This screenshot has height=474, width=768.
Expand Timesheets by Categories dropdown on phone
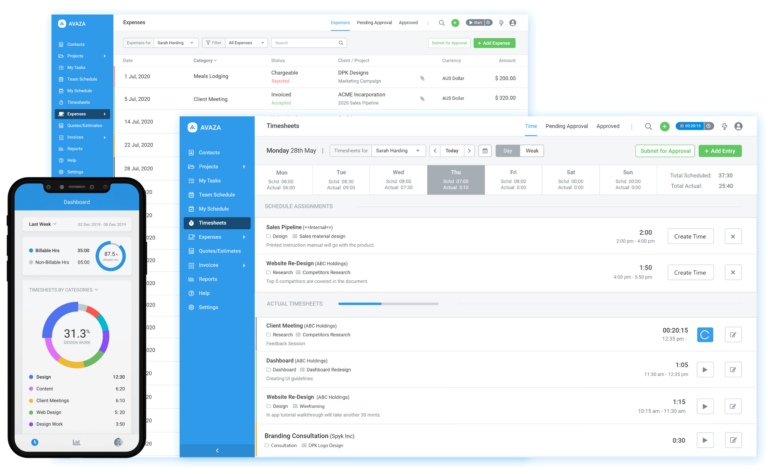point(64,290)
